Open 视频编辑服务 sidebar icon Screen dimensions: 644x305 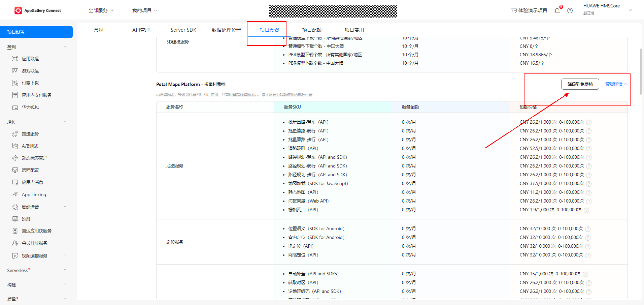(15, 256)
